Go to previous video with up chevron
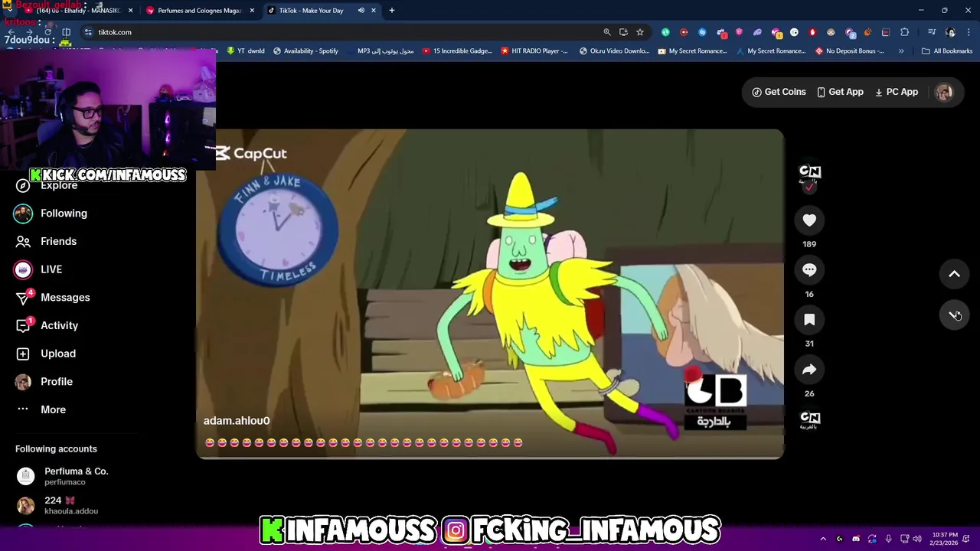 tap(954, 274)
